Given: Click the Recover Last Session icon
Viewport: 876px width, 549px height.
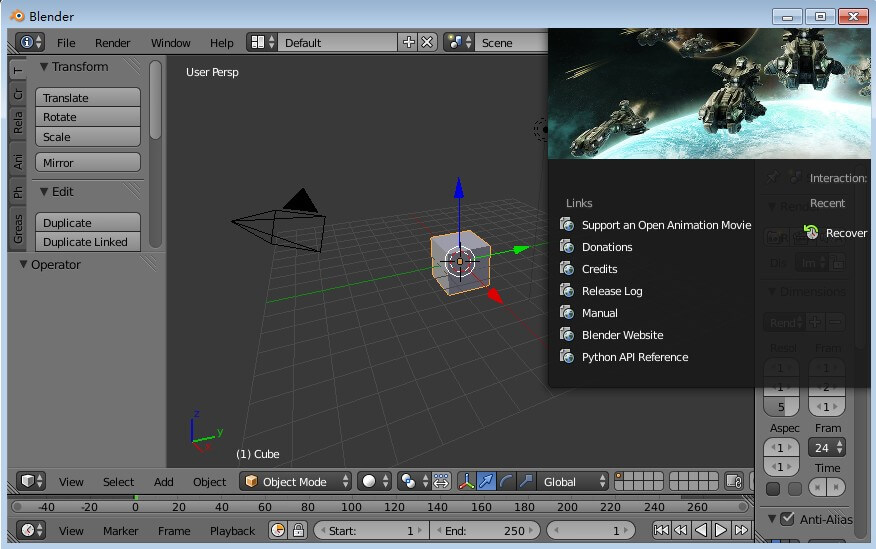Looking at the screenshot, I should tap(811, 232).
